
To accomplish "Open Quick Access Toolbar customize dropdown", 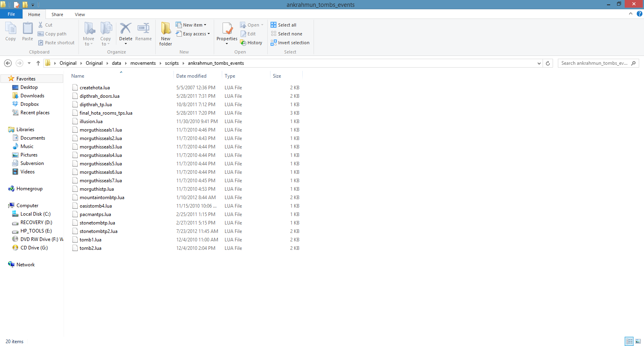I will coord(33,5).
